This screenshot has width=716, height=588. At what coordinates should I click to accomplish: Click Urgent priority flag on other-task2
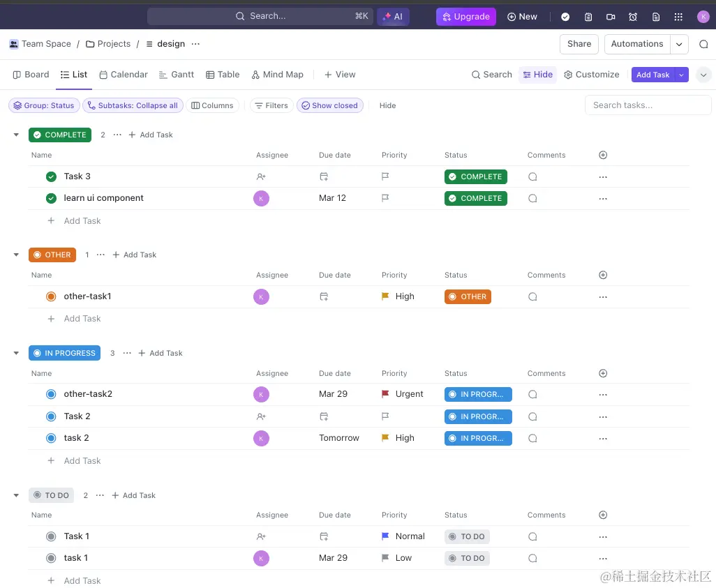click(385, 393)
